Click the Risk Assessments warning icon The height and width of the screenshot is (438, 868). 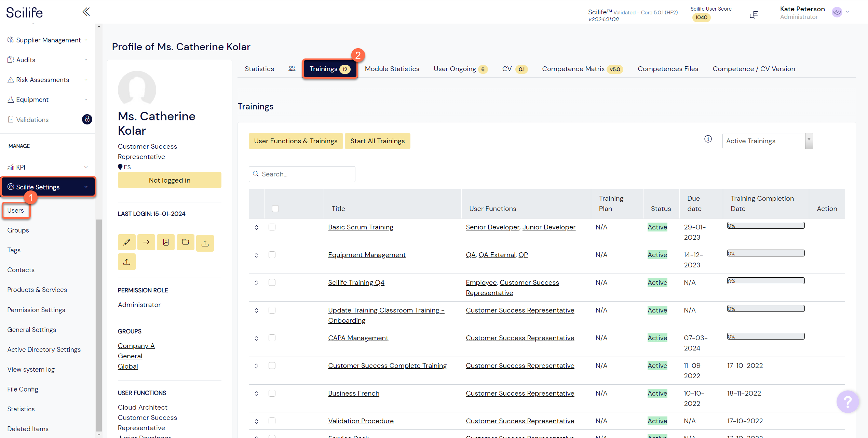(11, 80)
